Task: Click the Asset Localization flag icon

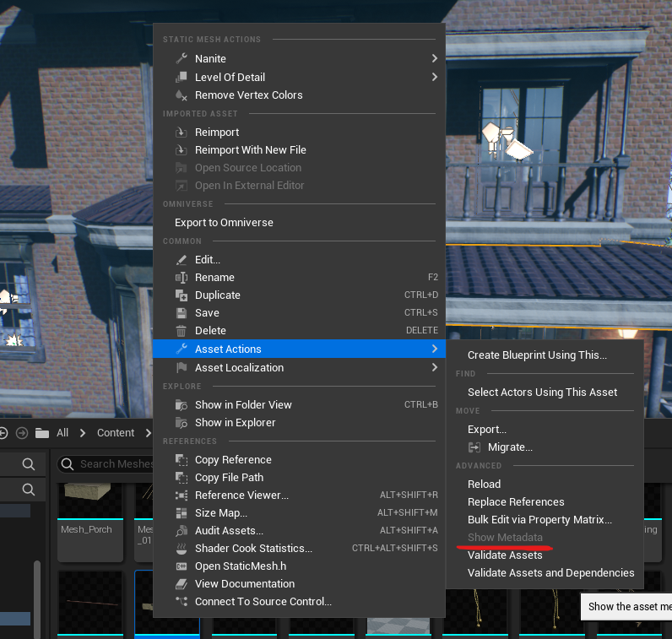Action: (x=182, y=368)
